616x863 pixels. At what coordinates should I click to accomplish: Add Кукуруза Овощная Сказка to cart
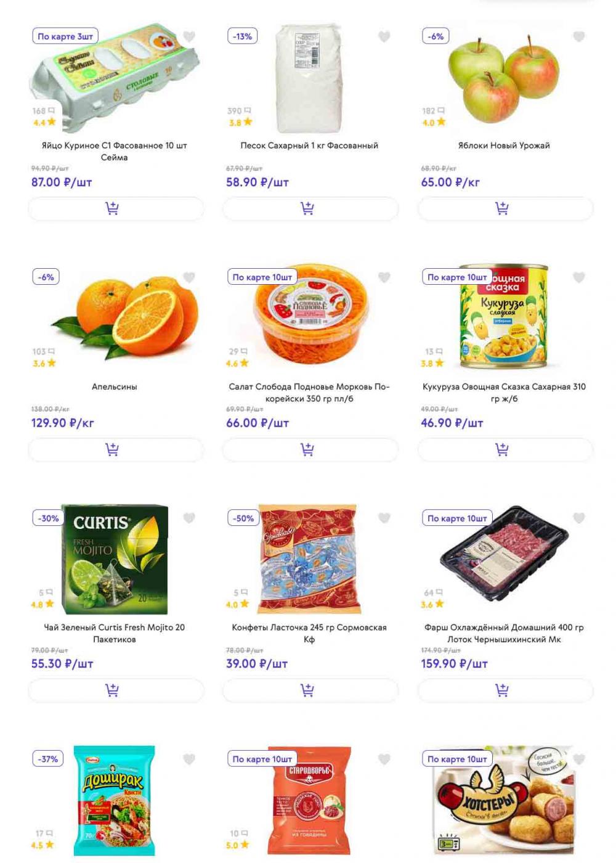click(x=505, y=449)
